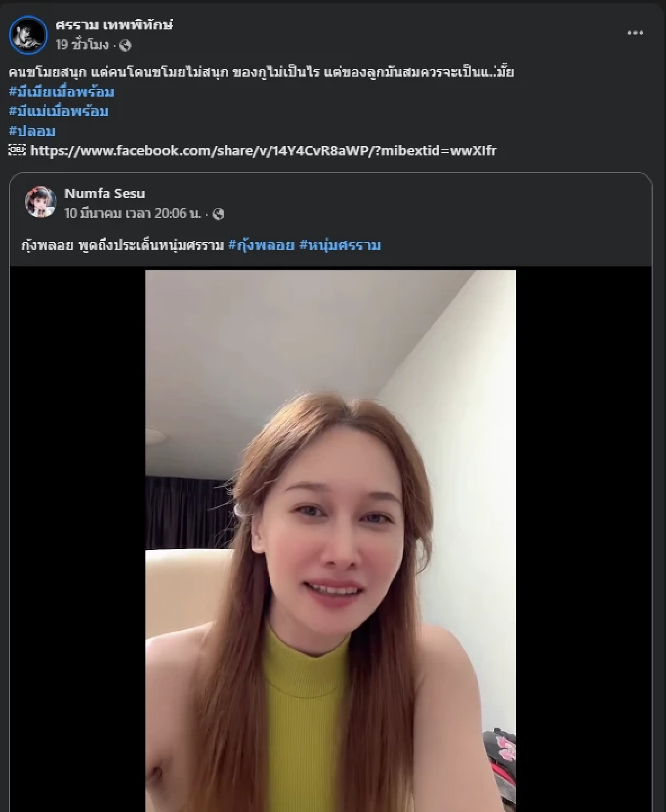Click the OBJ placeholder icon before the URL
The width and height of the screenshot is (666, 812).
click(x=17, y=150)
